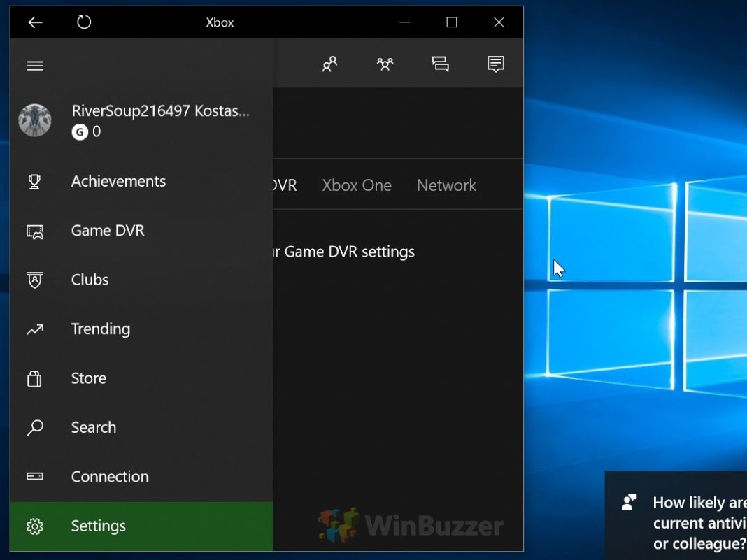The width and height of the screenshot is (747, 560).
Task: Open the Activity alerts icon in top bar
Action: (x=496, y=64)
